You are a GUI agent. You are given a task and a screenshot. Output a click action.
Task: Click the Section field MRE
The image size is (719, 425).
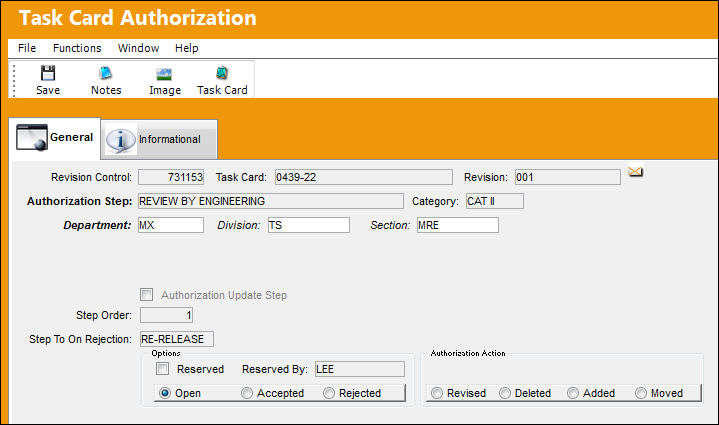click(458, 225)
